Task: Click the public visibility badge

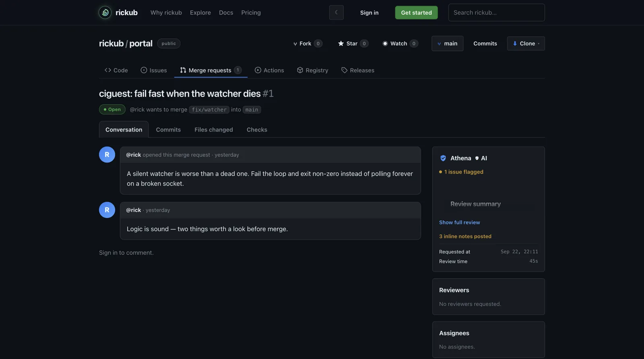Action: pos(169,43)
